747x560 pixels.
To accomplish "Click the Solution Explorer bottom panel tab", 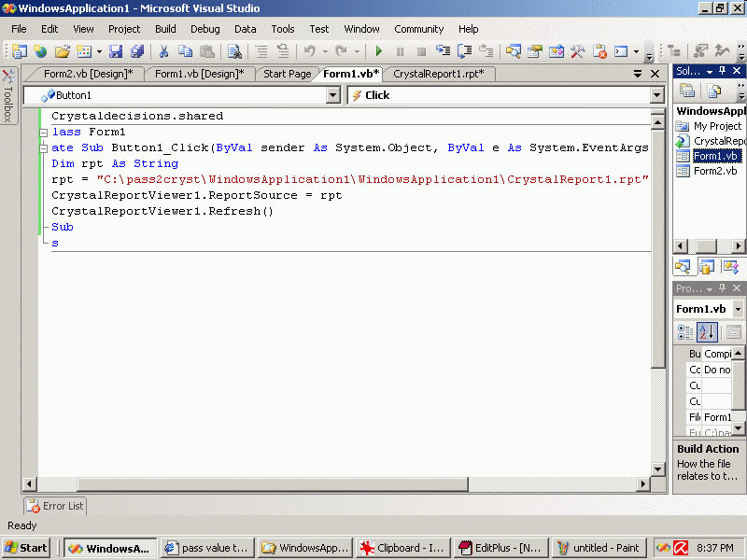I will 683,267.
